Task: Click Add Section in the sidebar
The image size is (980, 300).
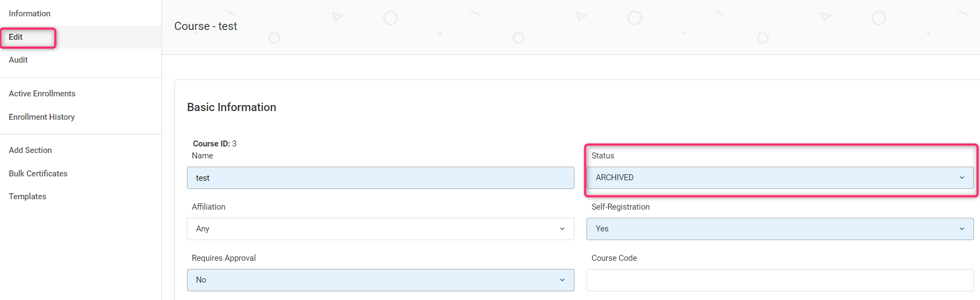Action: pos(30,150)
